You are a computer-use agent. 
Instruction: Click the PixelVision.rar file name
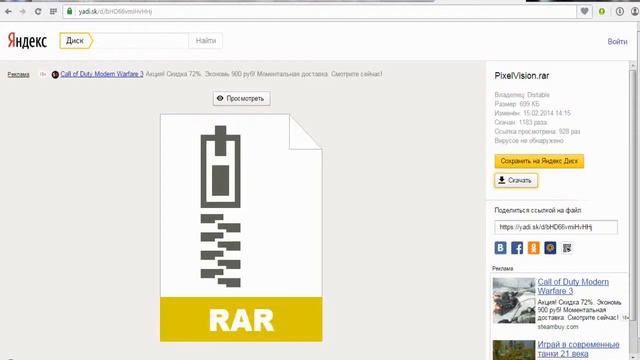pos(522,76)
